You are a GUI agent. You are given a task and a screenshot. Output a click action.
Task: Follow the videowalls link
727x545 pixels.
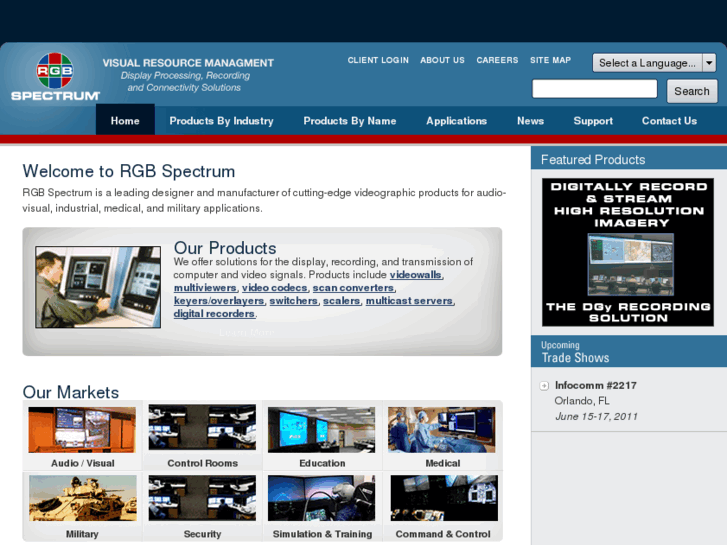pos(416,275)
